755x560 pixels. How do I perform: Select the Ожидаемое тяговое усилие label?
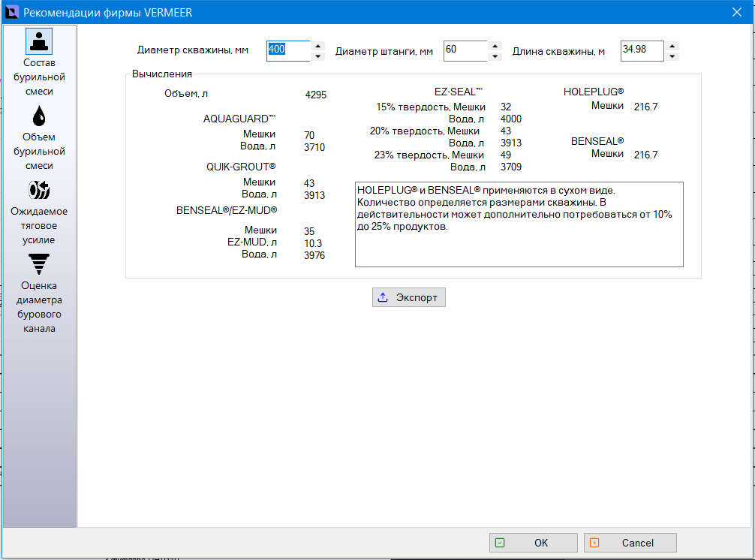[x=39, y=225]
